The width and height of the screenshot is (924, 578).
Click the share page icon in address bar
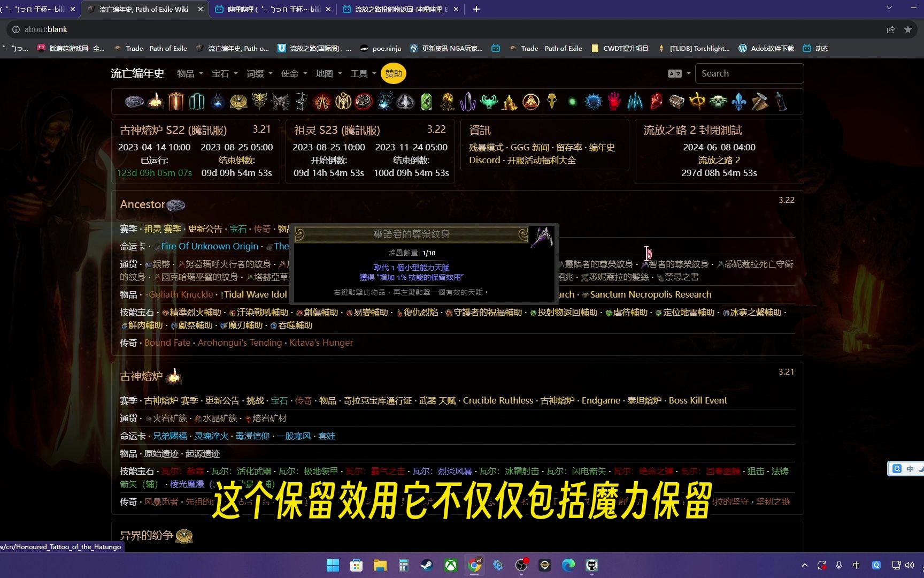[x=890, y=29]
